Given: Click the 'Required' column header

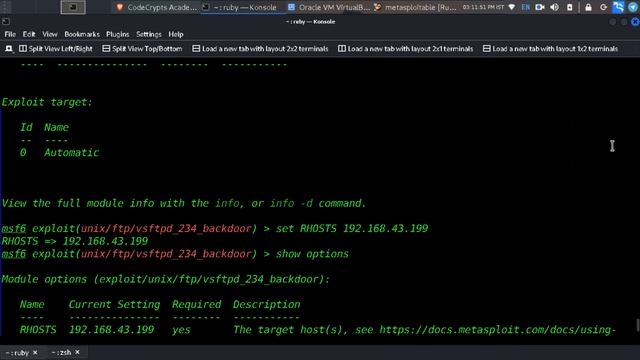Looking at the screenshot, I should tap(196, 304).
